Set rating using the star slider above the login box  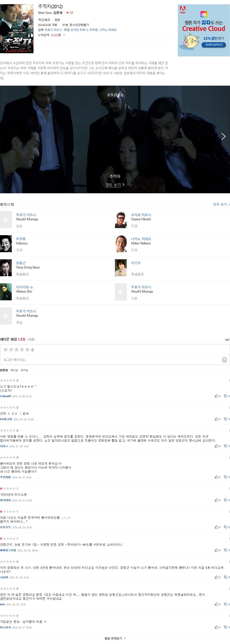click(x=16, y=350)
